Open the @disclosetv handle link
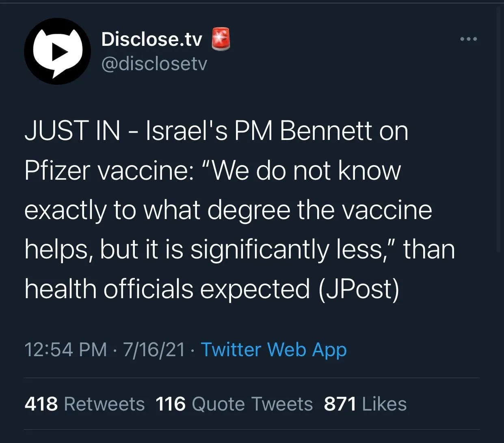The width and height of the screenshot is (504, 443). (154, 64)
